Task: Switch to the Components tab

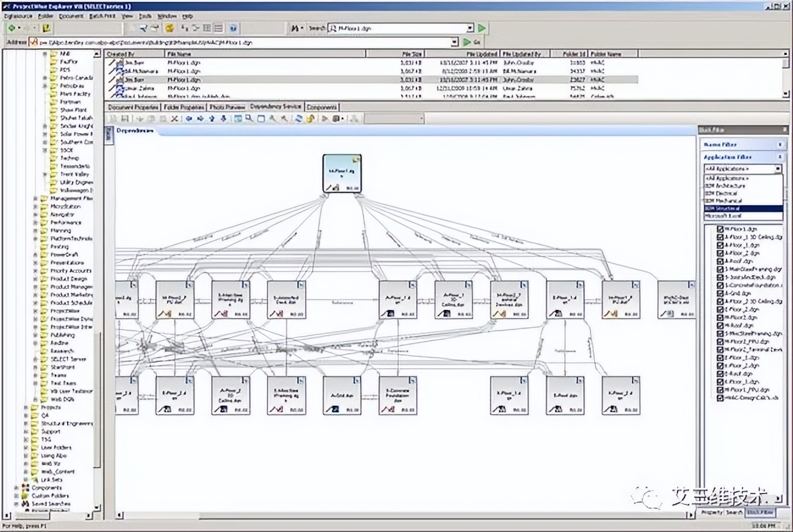Action: [x=321, y=107]
